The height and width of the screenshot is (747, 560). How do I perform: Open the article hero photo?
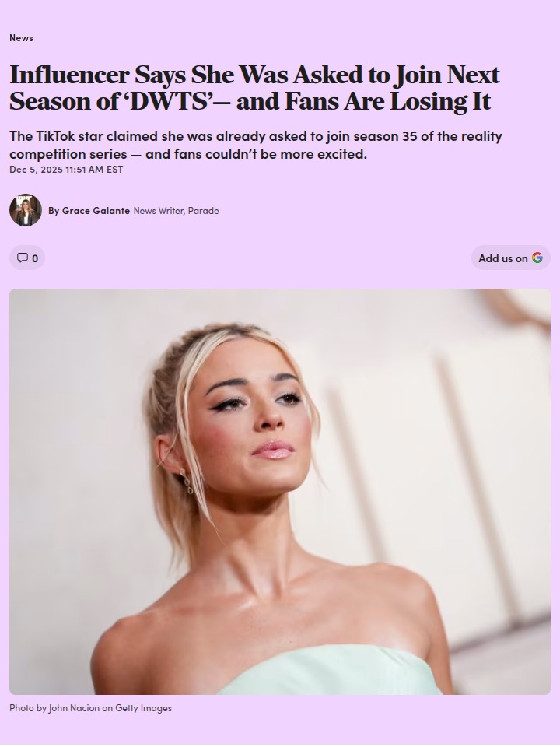[x=280, y=492]
